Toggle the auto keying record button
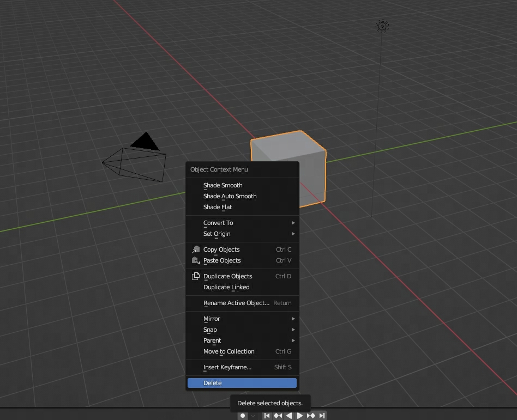517x420 pixels. 243,416
